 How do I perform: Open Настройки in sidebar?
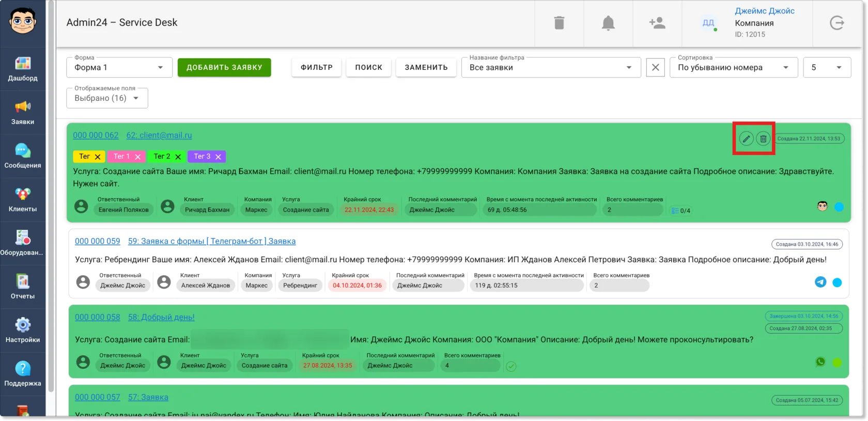click(23, 331)
